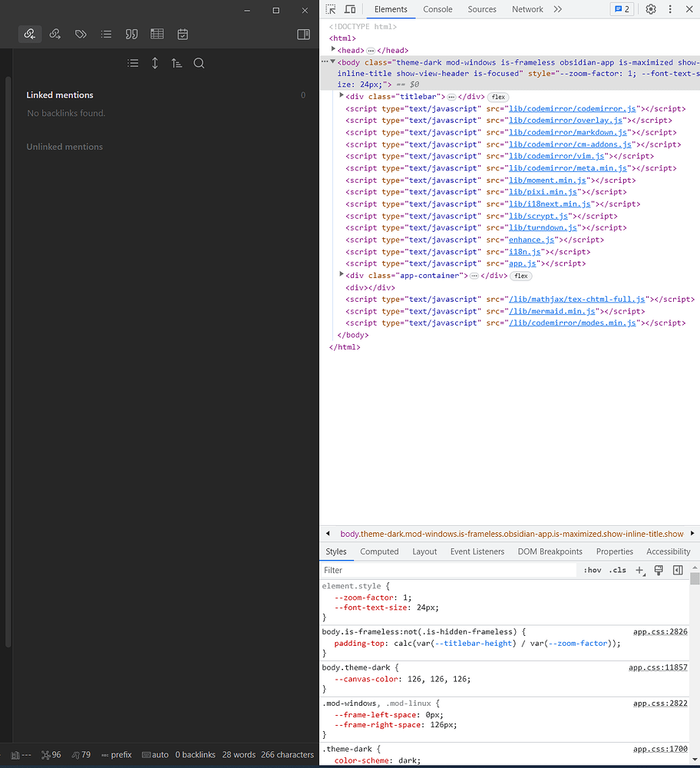Open the app.css:2826 stylesheet link

(660, 631)
